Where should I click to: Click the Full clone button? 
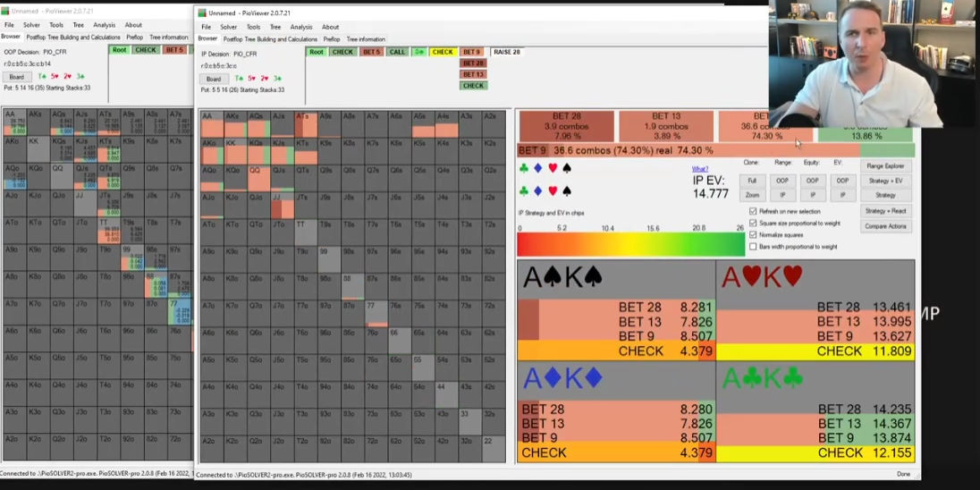(x=752, y=181)
